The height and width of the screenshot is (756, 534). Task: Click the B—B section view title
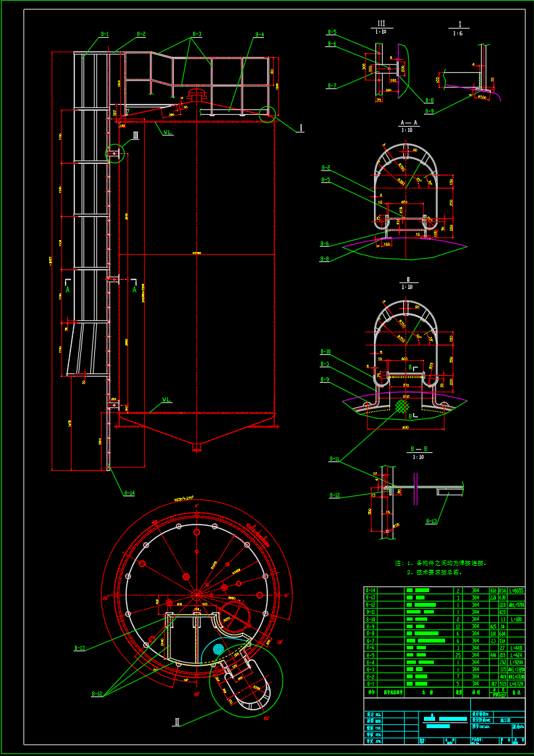pyautogui.click(x=417, y=449)
